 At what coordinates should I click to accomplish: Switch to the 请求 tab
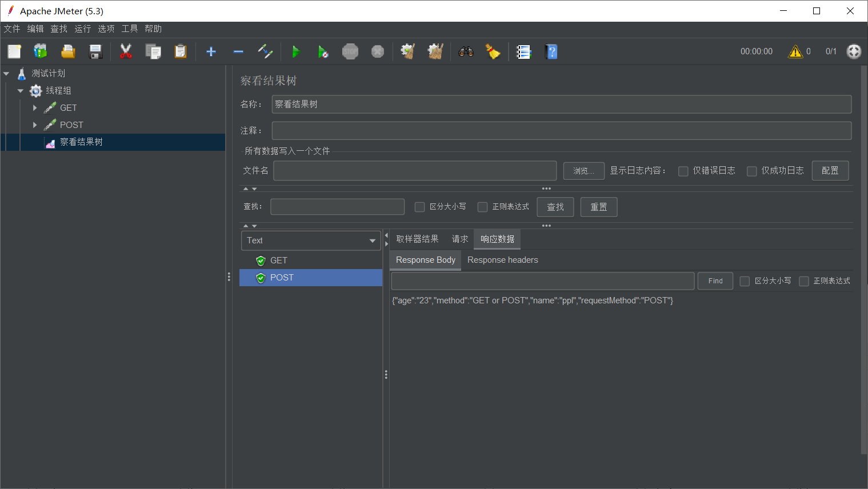click(x=460, y=239)
